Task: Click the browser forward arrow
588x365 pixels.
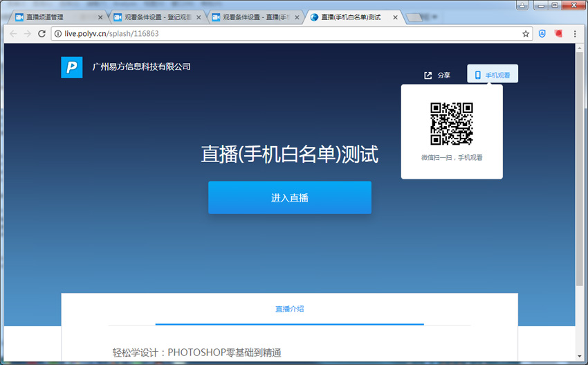Action: point(27,33)
